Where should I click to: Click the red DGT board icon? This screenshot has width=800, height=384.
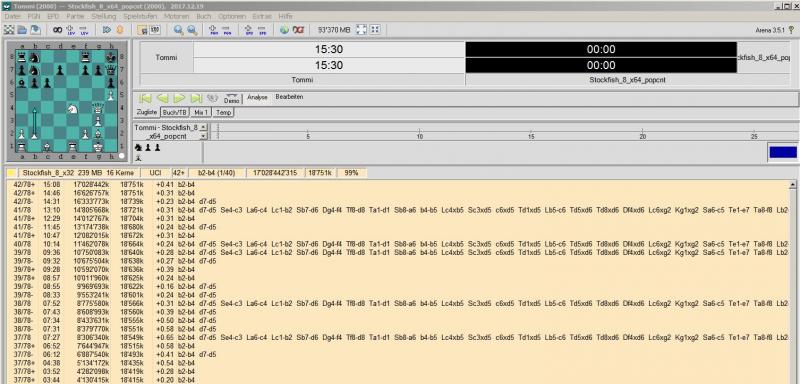(x=298, y=30)
